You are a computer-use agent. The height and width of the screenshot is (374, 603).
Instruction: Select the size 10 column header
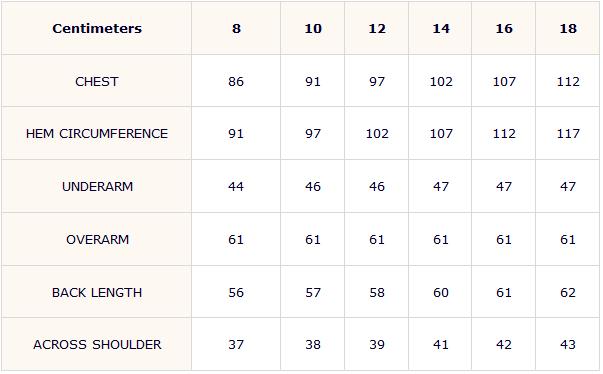point(313,28)
